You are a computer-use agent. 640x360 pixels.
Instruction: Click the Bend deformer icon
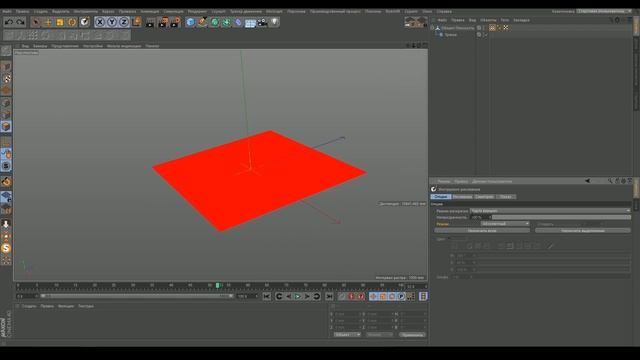tap(238, 22)
